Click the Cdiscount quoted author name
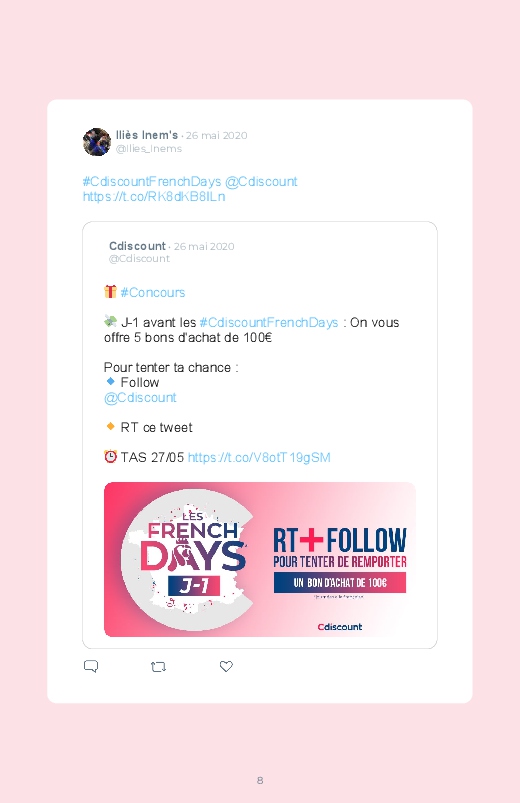The height and width of the screenshot is (803, 520). point(137,246)
